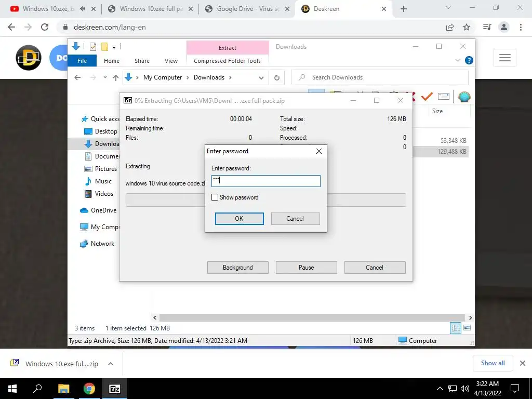This screenshot has height=399, width=532.
Task: Tick the Show password checkbox
Action: (x=215, y=197)
